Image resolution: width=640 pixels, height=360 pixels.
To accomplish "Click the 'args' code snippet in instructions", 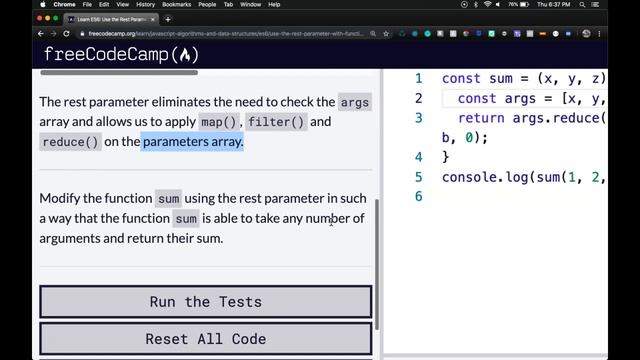I will pyautogui.click(x=355, y=102).
